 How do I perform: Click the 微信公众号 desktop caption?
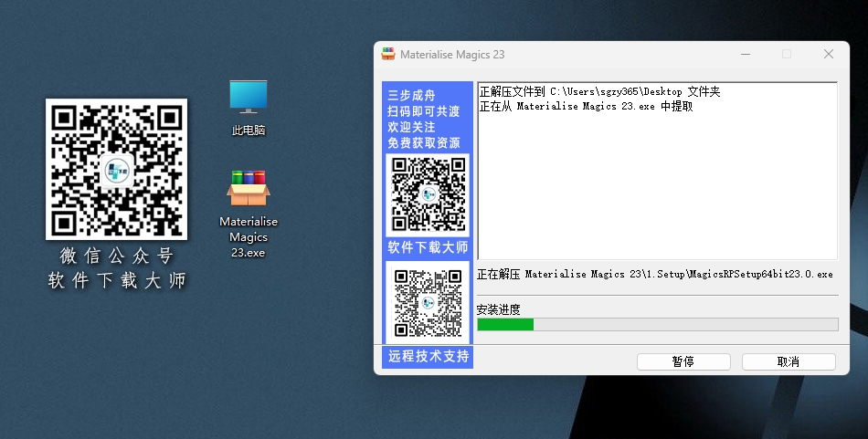117,256
